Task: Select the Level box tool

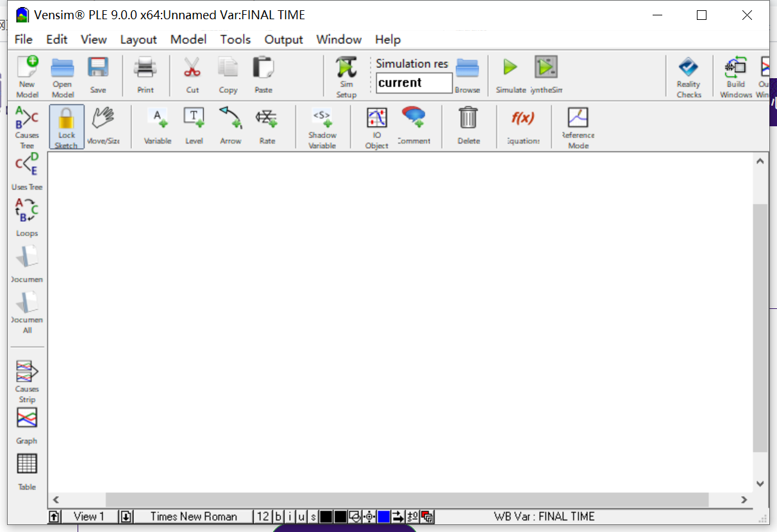Action: pos(194,126)
